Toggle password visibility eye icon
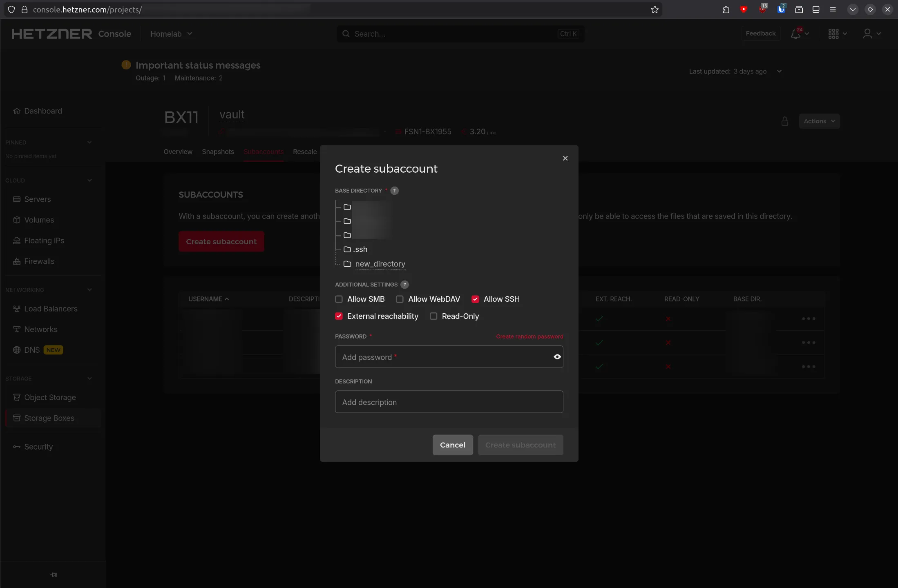Screen dimensions: 898x588 [557, 357]
